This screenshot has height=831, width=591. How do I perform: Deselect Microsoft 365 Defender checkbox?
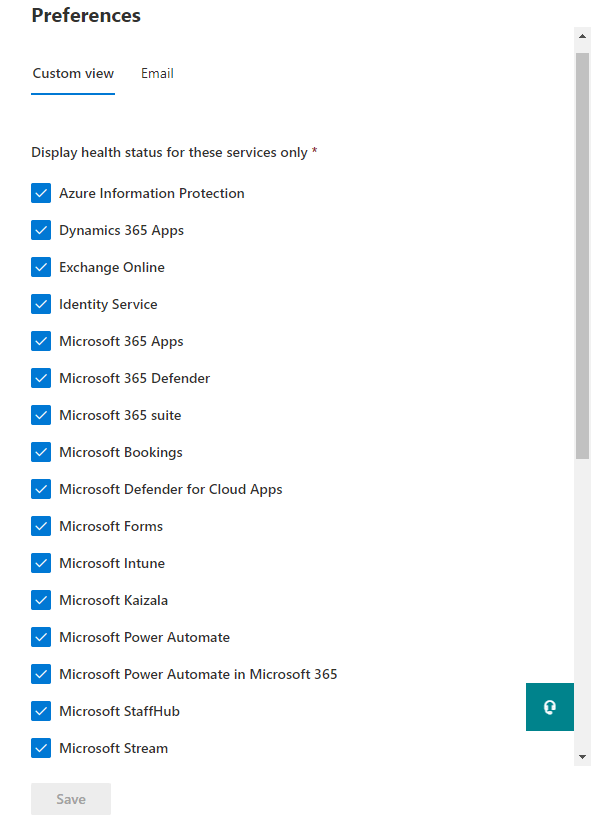point(41,378)
